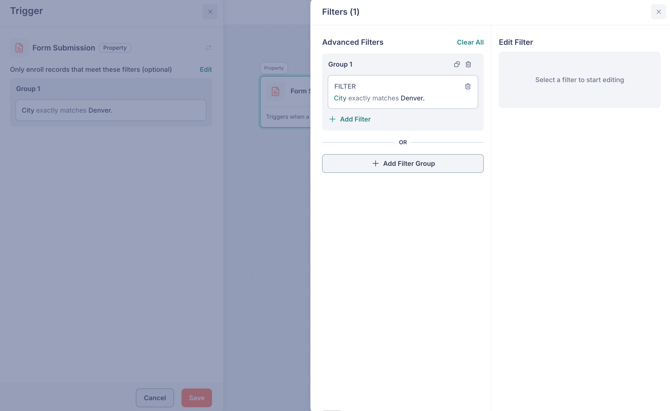Click the swap trigger icon beside Form Submission
The height and width of the screenshot is (411, 670).
(x=208, y=48)
